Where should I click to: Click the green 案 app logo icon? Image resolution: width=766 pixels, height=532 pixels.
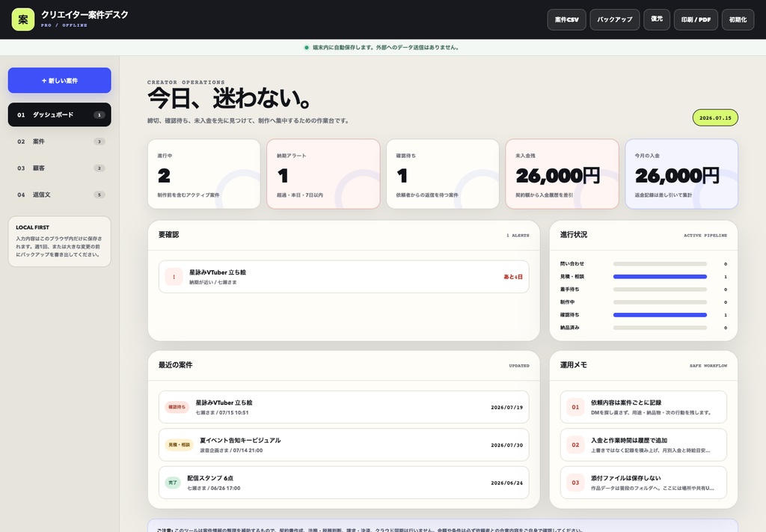(23, 19)
